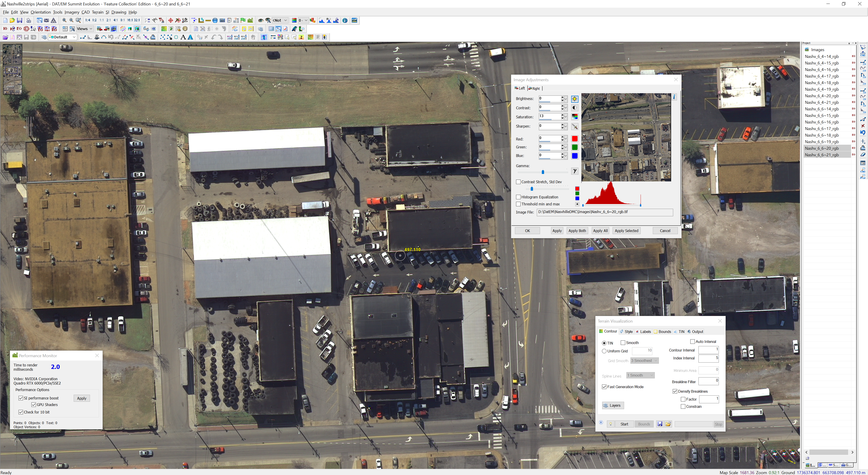
Task: Click the IO interior orientation icon
Action: pos(5,29)
